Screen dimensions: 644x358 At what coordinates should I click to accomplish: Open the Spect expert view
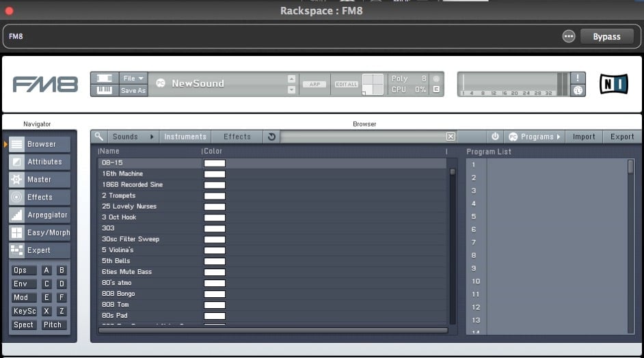[23, 325]
